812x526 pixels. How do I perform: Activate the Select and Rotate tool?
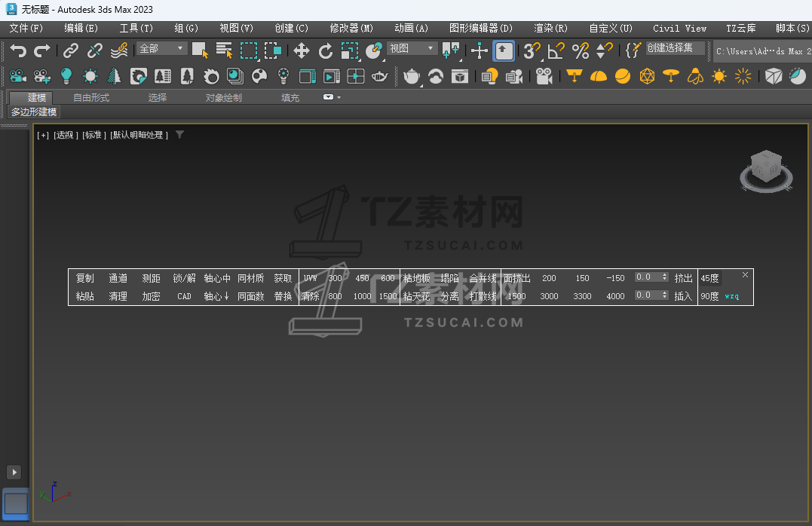[x=325, y=50]
